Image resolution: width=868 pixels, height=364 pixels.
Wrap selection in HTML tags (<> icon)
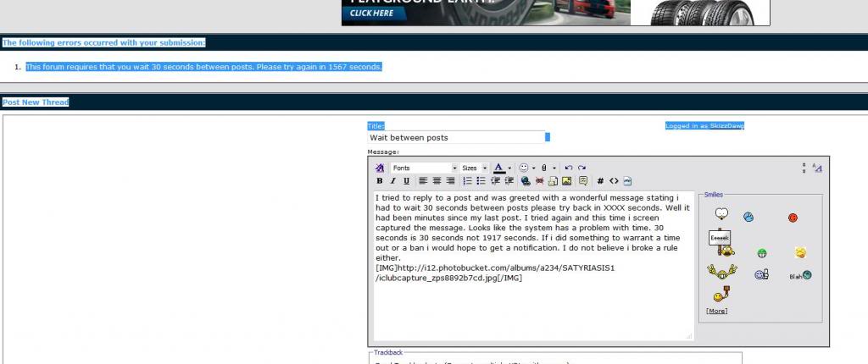pyautogui.click(x=614, y=181)
